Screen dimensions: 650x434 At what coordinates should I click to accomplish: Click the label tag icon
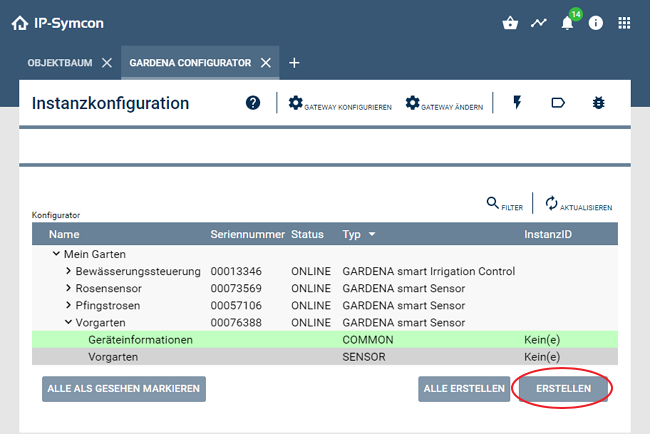[558, 103]
